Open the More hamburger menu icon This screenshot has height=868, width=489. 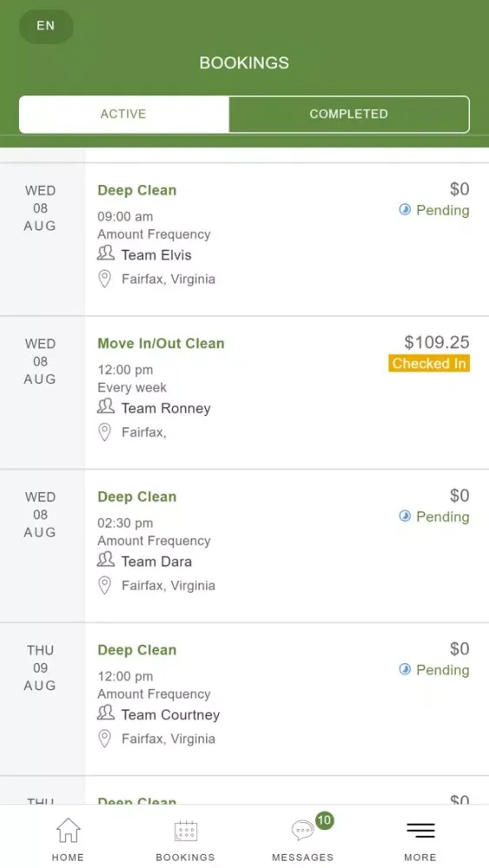[420, 830]
